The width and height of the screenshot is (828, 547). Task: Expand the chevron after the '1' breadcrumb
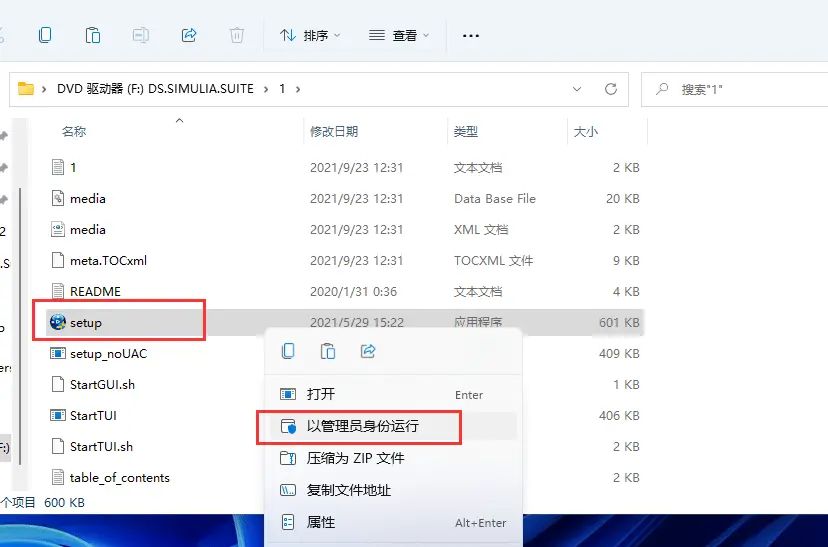(x=298, y=89)
